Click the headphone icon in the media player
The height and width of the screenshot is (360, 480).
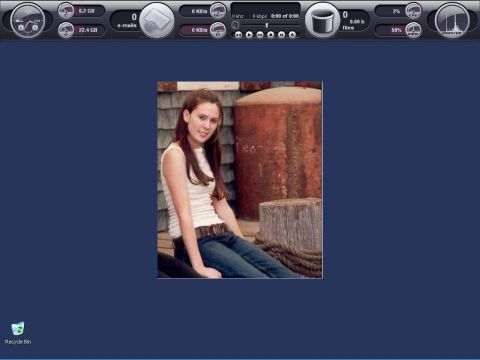click(x=235, y=25)
